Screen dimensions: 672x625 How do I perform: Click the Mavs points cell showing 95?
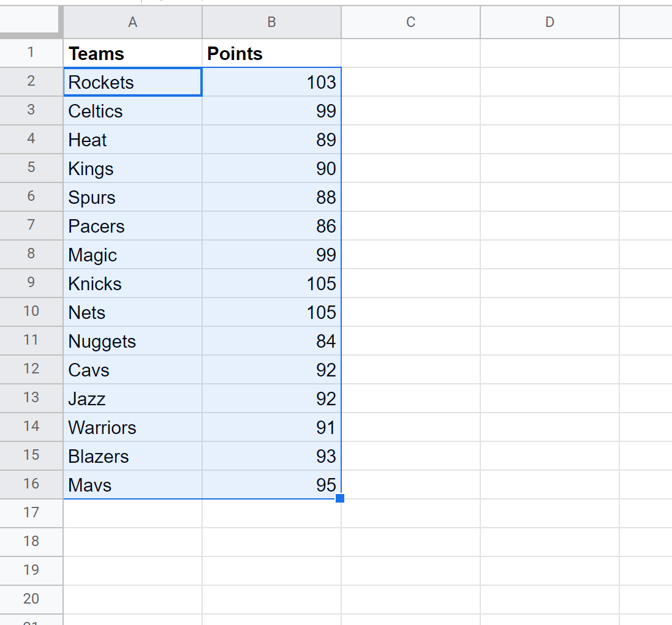(x=271, y=485)
